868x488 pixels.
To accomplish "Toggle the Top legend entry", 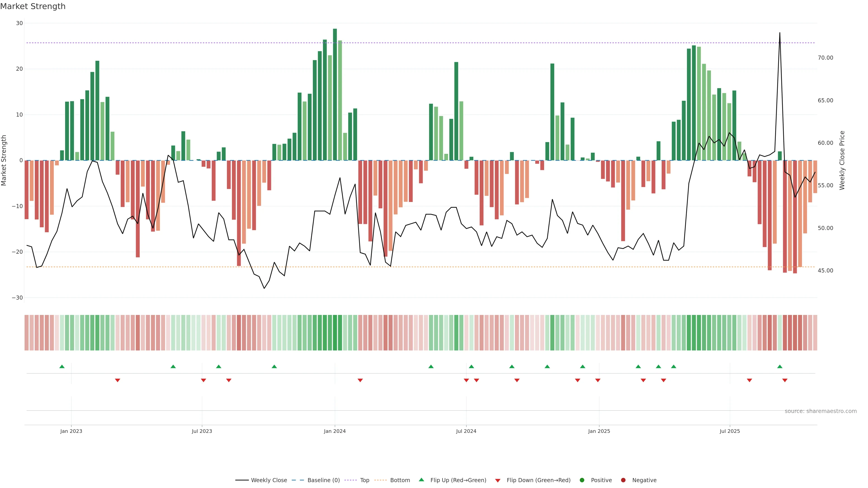I will pos(365,480).
